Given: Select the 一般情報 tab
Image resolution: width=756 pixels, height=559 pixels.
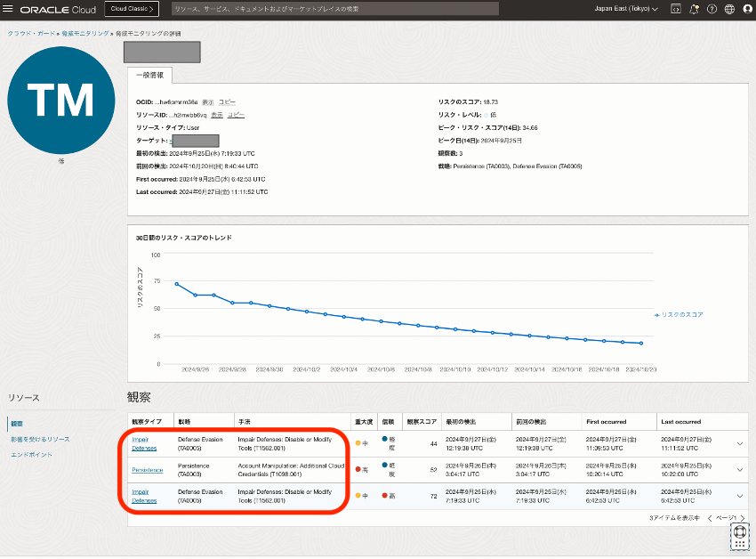Looking at the screenshot, I should point(149,74).
